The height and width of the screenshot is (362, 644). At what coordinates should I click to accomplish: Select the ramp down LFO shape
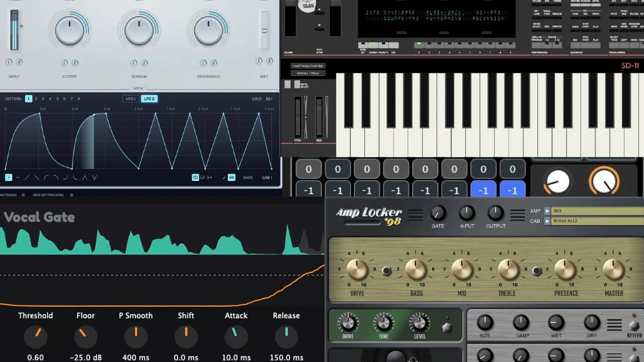pyautogui.click(x=36, y=177)
